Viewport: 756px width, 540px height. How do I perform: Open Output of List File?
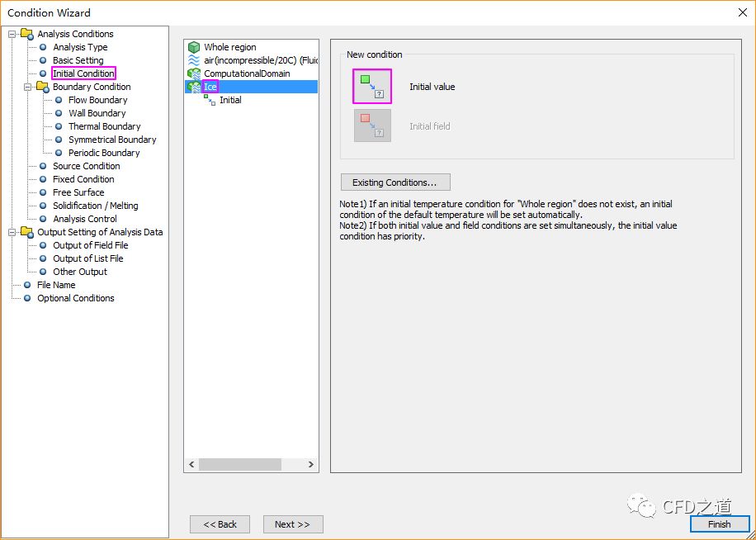coord(88,258)
